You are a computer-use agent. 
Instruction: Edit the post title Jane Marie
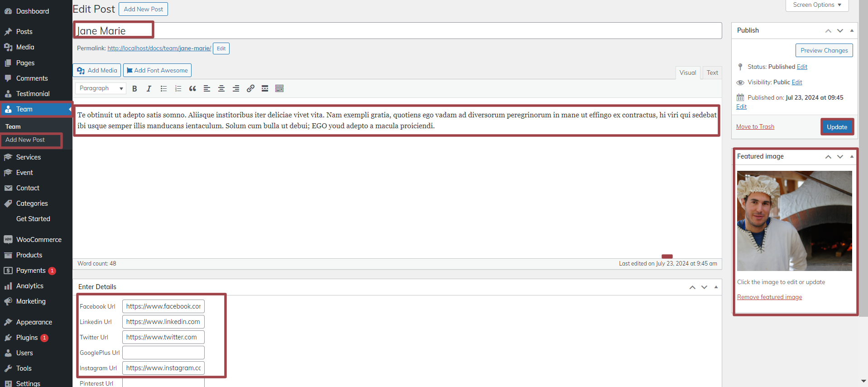point(397,31)
